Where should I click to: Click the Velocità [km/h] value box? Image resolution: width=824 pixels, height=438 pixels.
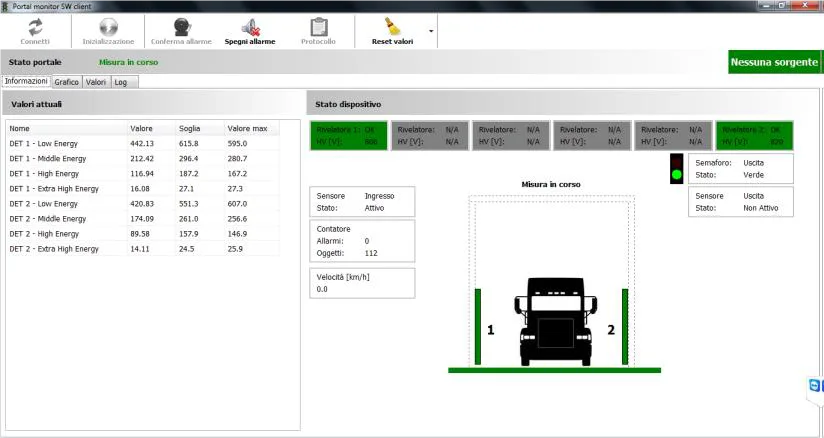[x=362, y=283]
